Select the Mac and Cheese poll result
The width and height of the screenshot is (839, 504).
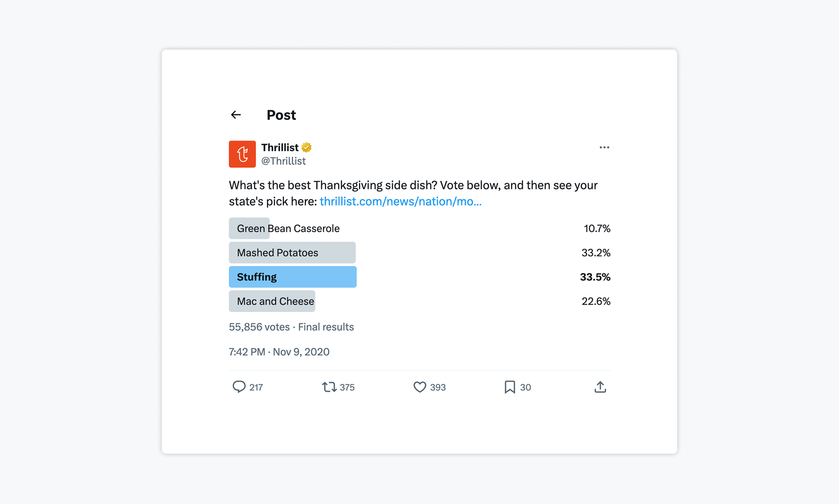tap(419, 301)
